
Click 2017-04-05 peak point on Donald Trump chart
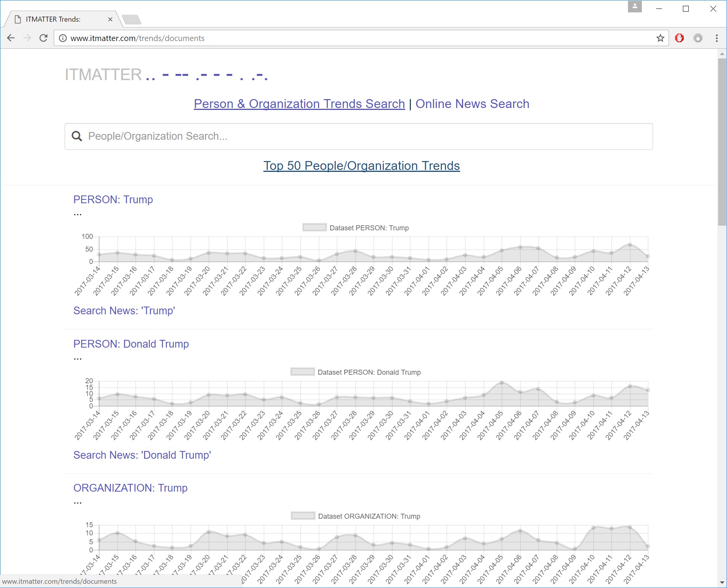501,383
